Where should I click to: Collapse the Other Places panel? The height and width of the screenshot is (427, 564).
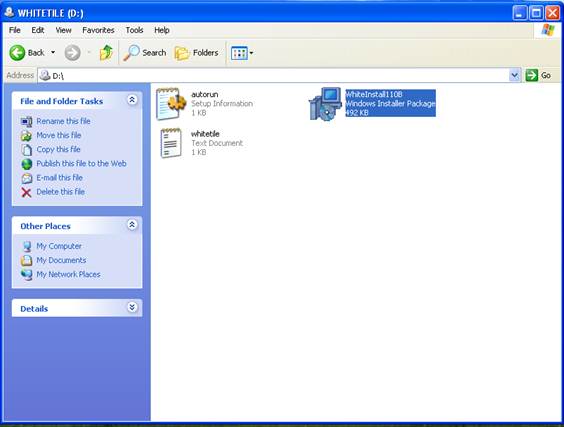coord(132,225)
